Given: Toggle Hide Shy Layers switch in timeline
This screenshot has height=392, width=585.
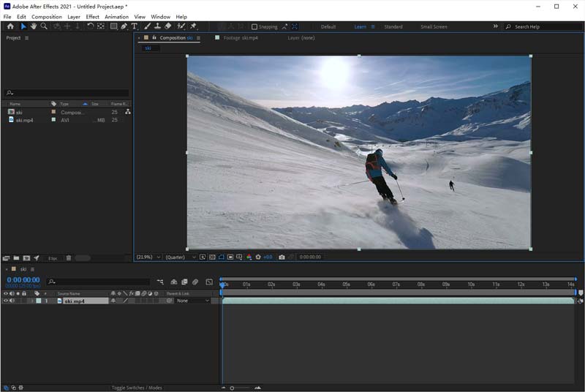Looking at the screenshot, I should click(174, 282).
